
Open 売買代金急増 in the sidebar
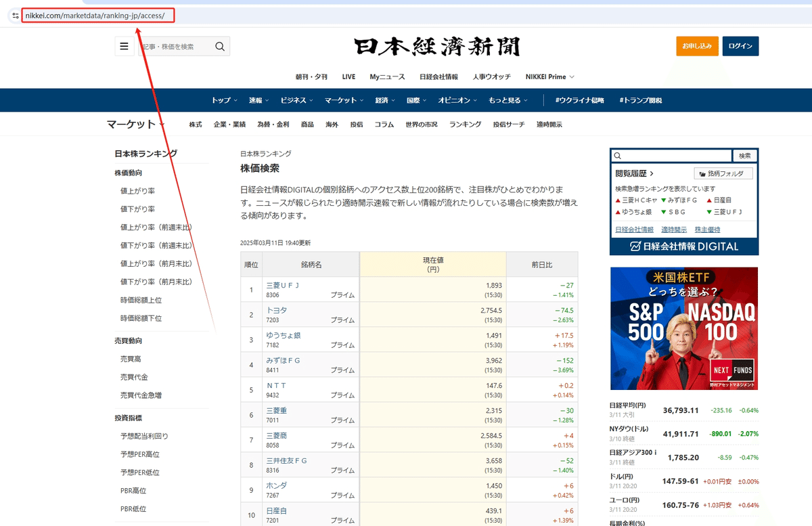click(x=141, y=395)
